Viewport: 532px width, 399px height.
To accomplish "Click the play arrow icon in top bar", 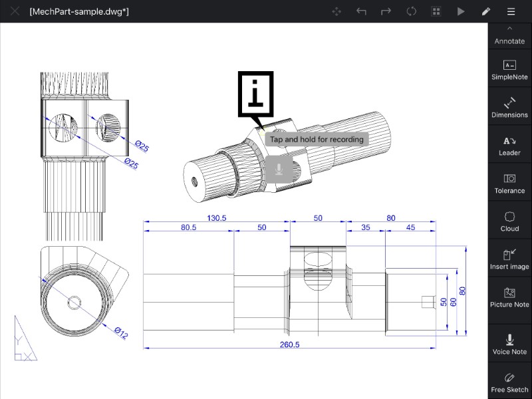I will point(461,11).
